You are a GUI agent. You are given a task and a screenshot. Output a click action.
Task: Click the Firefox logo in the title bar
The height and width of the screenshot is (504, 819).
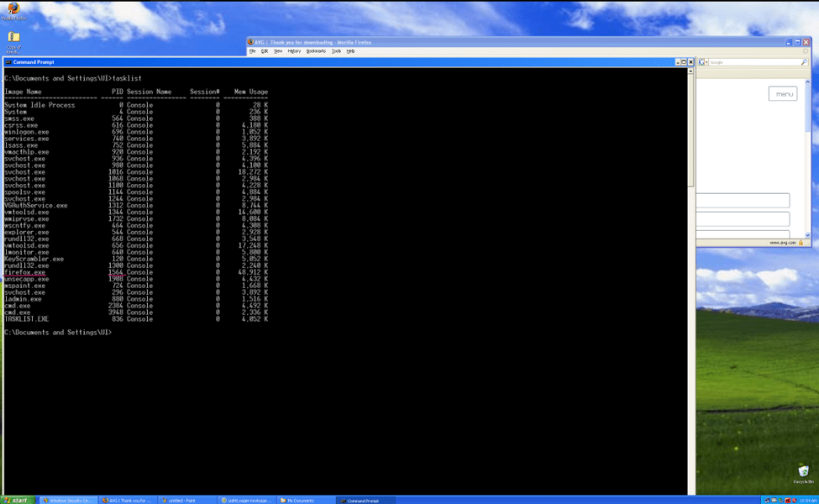point(250,42)
